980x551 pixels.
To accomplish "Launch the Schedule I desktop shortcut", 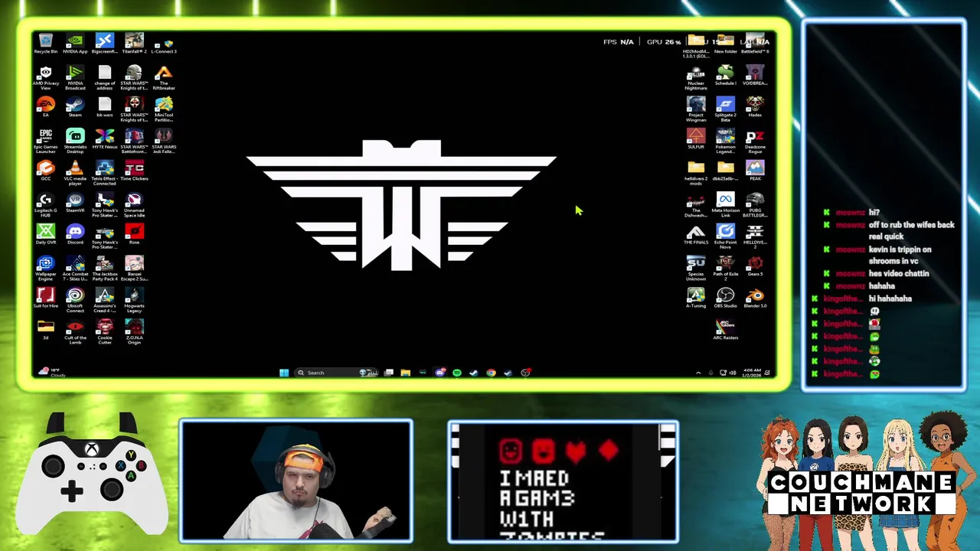I will click(x=725, y=75).
